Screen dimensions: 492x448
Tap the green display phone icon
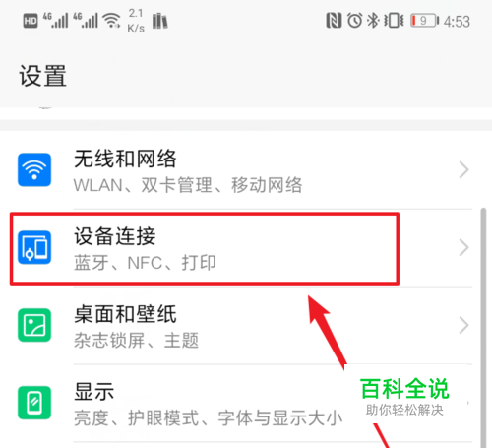34,403
